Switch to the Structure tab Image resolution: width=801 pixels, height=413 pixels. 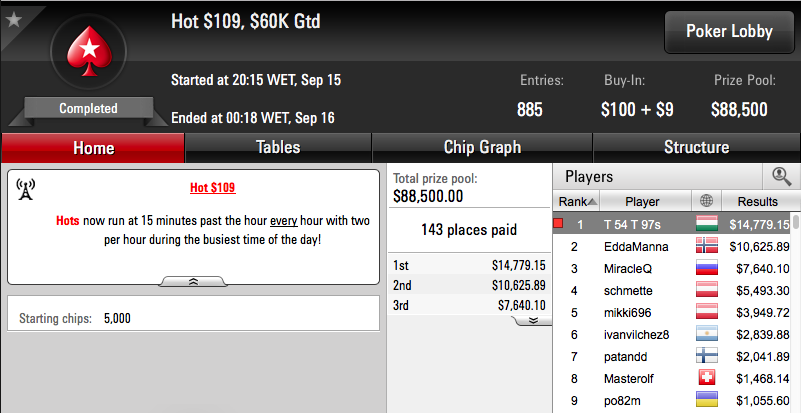point(696,148)
